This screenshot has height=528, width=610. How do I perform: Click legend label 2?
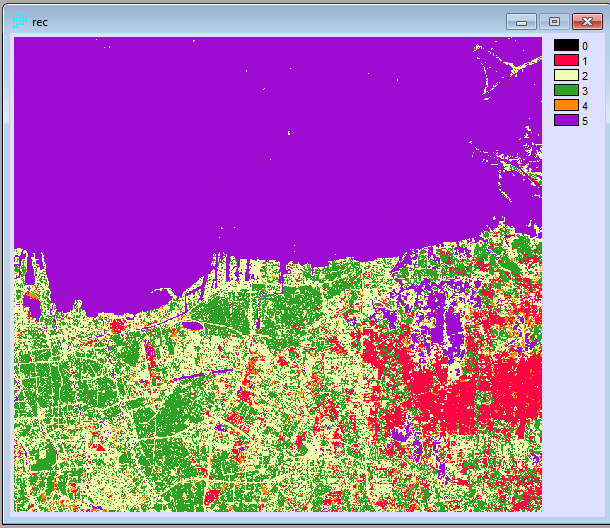[x=585, y=76]
